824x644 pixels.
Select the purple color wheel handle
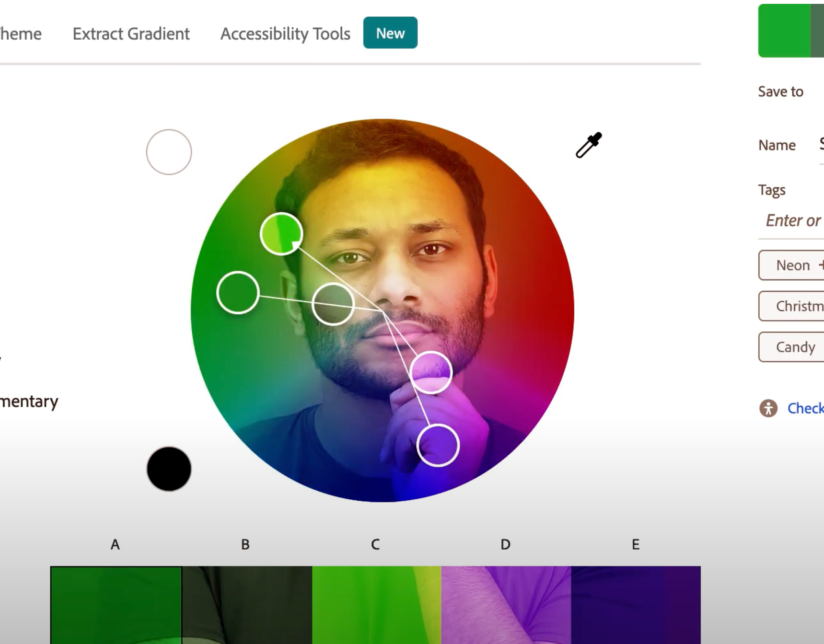(438, 445)
